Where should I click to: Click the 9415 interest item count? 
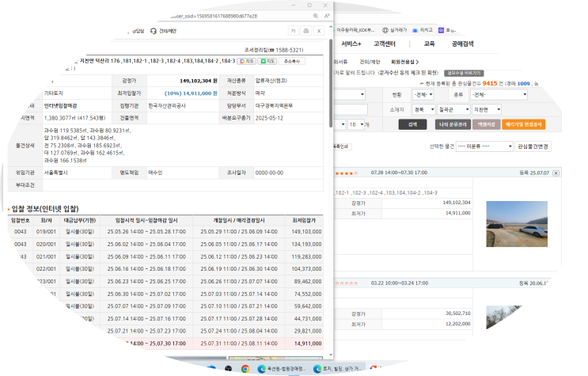point(490,83)
